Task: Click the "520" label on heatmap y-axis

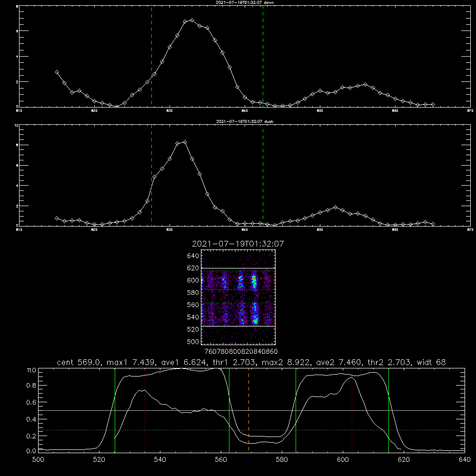Action: coord(193,329)
